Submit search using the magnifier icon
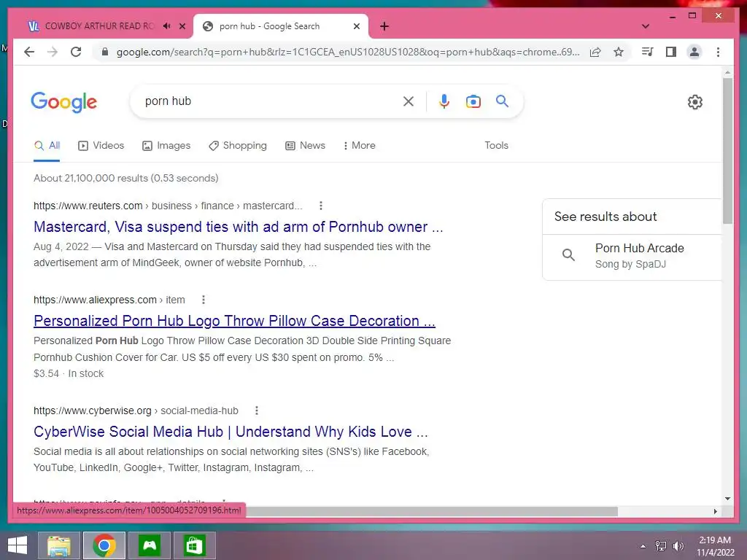This screenshot has height=560, width=747. click(x=502, y=101)
